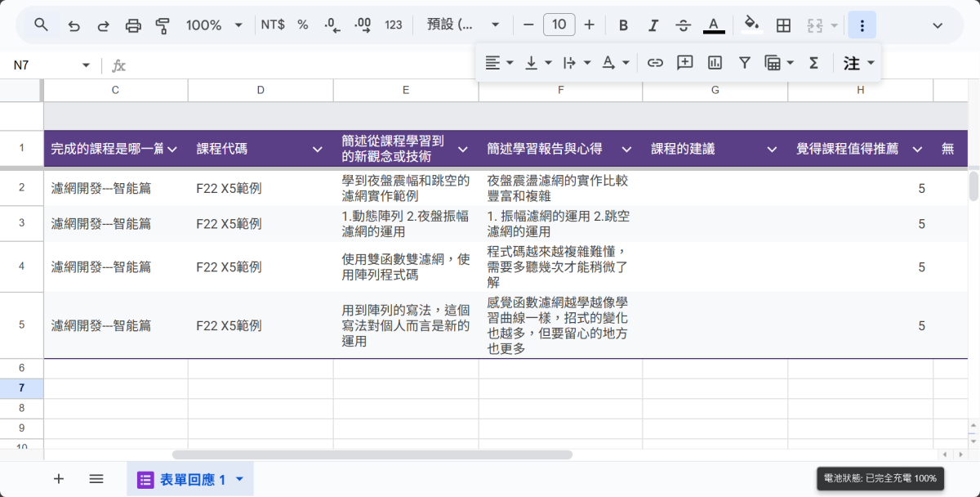Open the filter views table dropdown

[779, 62]
